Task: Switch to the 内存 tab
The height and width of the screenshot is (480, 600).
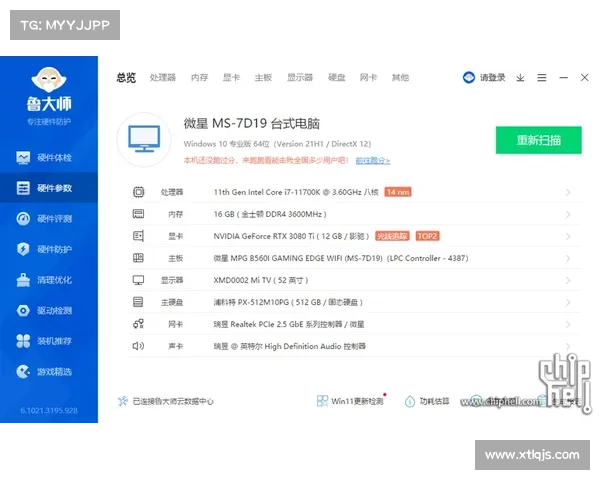Action: [199, 78]
